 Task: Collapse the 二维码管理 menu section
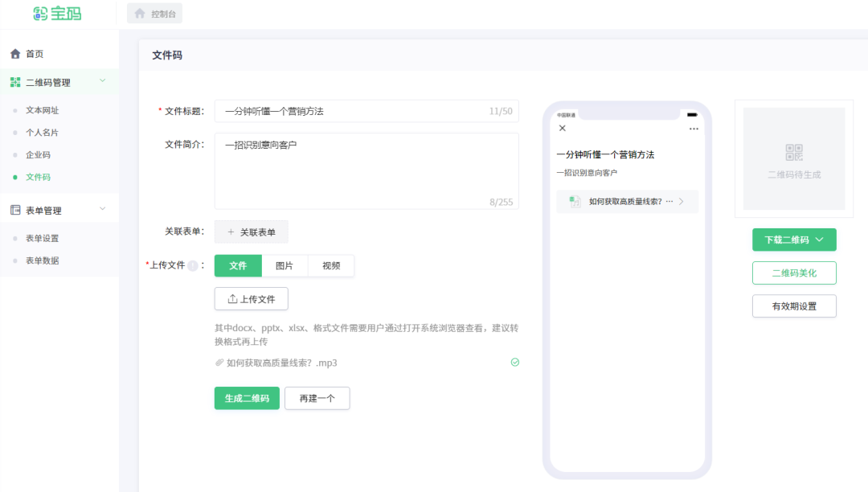pos(102,81)
